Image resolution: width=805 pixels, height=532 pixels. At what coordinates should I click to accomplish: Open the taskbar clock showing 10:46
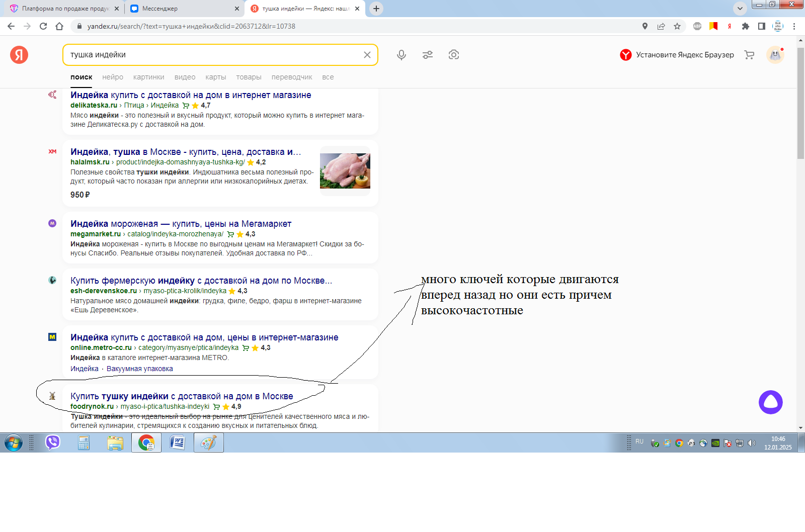point(778,443)
